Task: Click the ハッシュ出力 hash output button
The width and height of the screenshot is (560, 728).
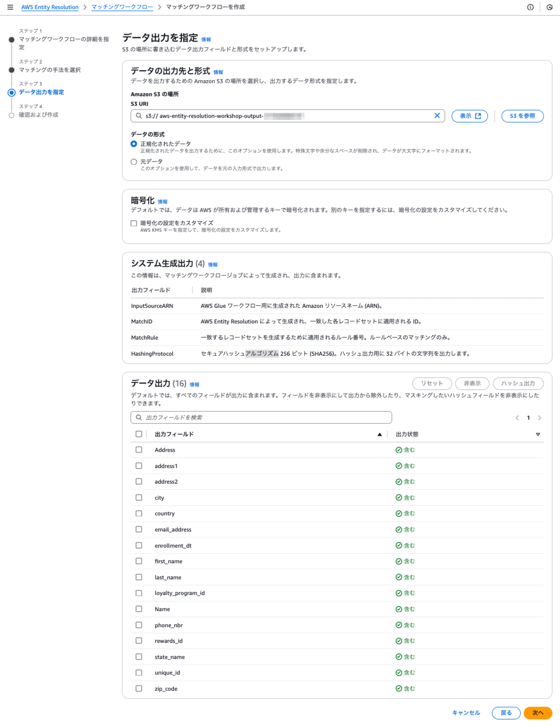Action: pos(518,383)
